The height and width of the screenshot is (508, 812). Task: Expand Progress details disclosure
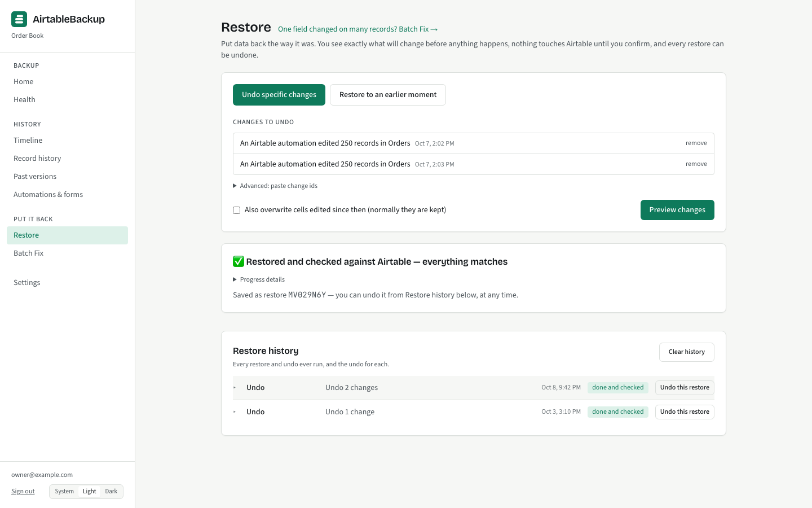pos(259,279)
